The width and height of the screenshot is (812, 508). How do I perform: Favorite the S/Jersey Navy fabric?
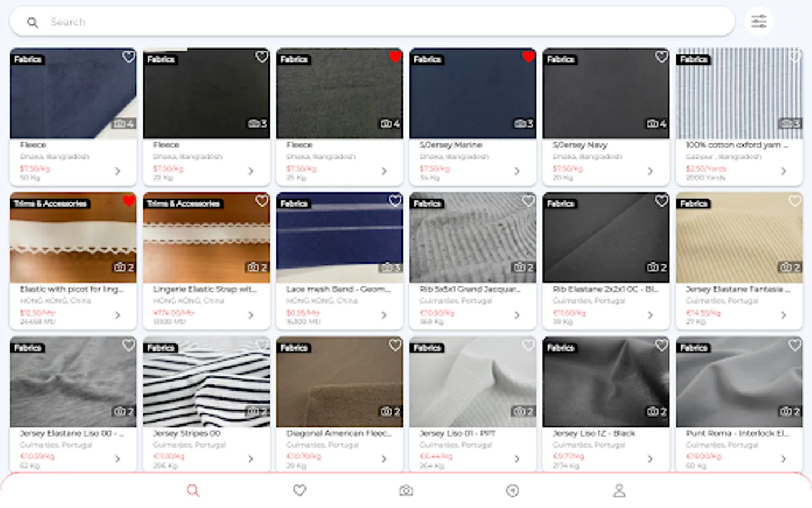coord(661,56)
